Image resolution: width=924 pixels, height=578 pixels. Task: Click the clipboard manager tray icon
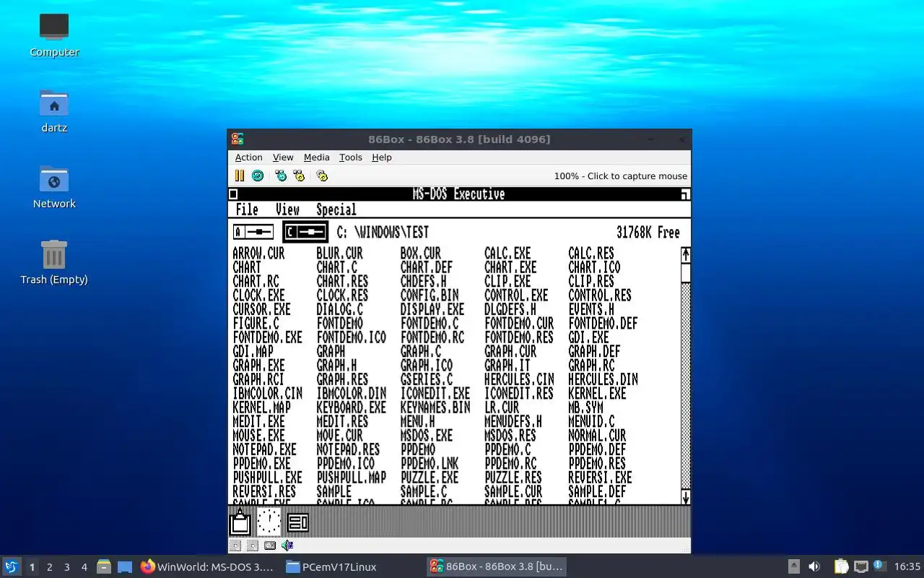point(842,566)
